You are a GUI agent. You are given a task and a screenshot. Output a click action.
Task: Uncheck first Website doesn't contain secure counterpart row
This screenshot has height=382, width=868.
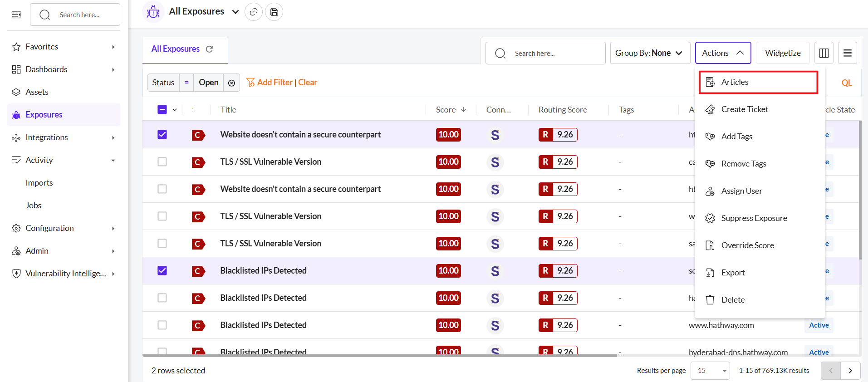tap(162, 134)
